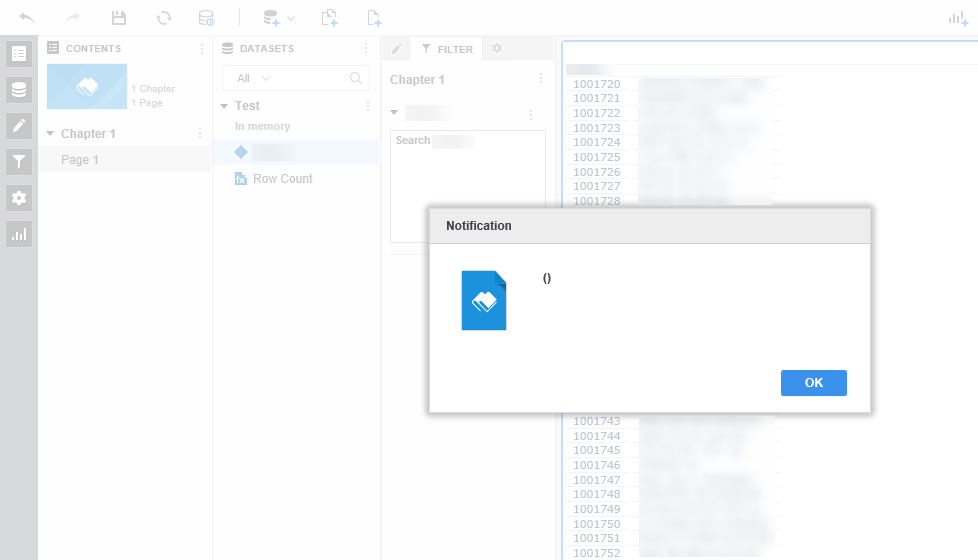Collapse the Chapter 1 tree node
978x560 pixels.
pos(50,133)
